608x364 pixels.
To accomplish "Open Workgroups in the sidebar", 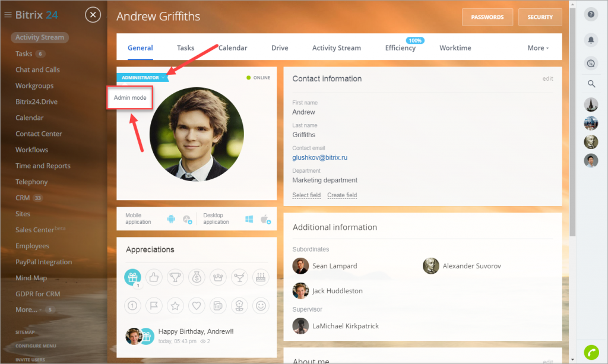I will point(34,86).
